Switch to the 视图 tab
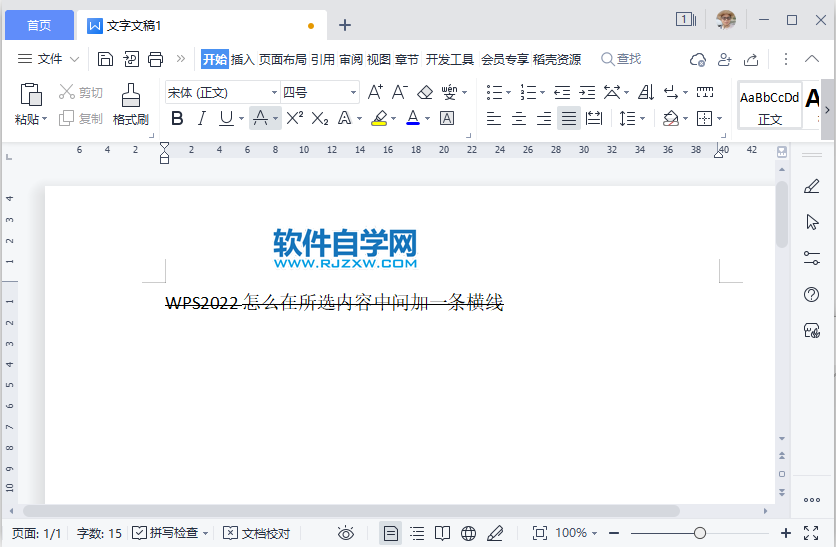The width and height of the screenshot is (836, 547). click(x=379, y=59)
